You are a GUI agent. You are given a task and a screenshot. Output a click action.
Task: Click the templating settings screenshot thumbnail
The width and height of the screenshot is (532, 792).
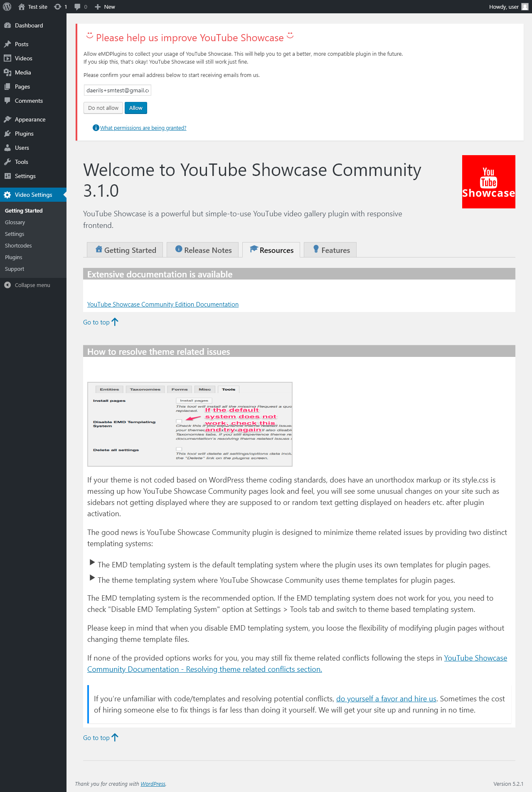(x=190, y=424)
